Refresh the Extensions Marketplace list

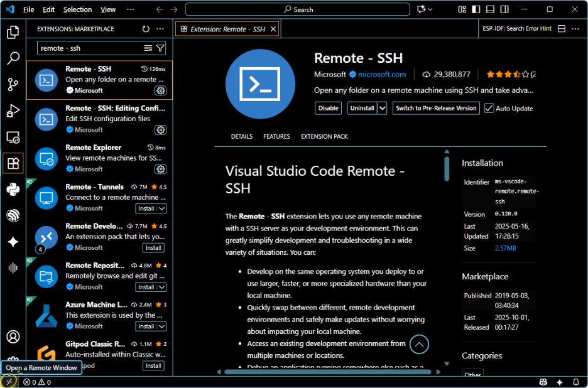point(146,29)
